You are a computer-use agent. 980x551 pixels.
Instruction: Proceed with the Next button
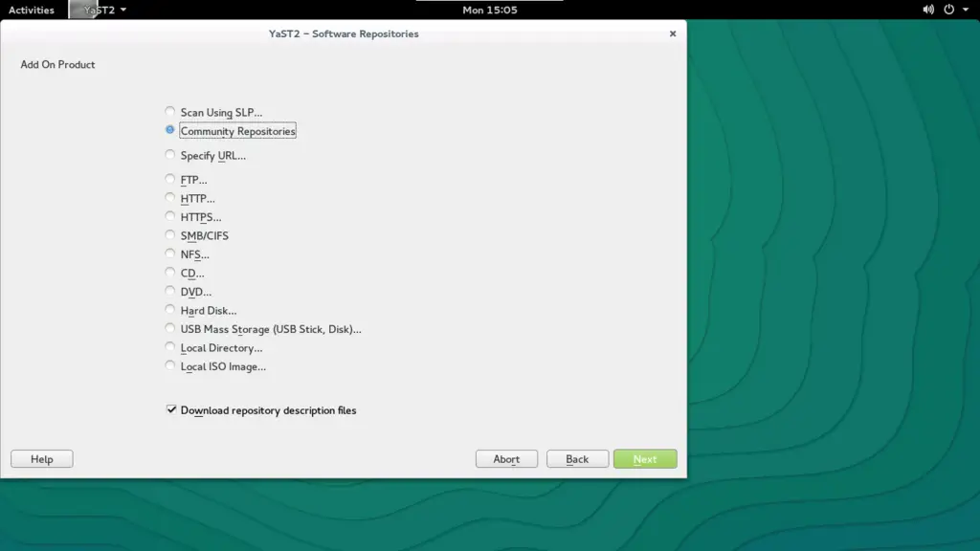(645, 458)
